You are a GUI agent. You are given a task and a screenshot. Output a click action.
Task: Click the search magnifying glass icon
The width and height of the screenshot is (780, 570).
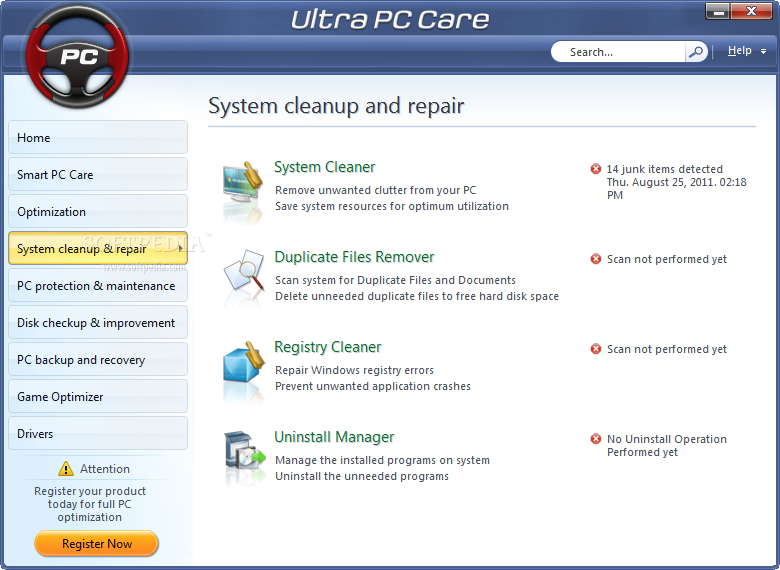click(696, 52)
